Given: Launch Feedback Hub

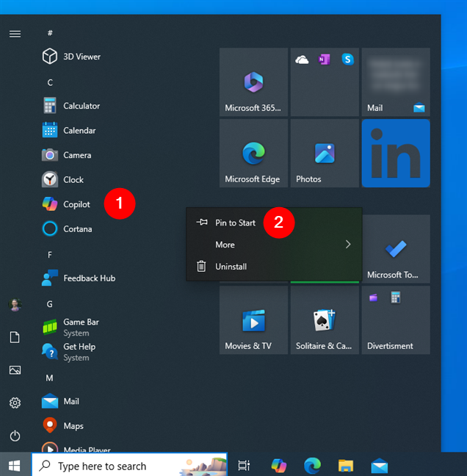Looking at the screenshot, I should pyautogui.click(x=89, y=278).
